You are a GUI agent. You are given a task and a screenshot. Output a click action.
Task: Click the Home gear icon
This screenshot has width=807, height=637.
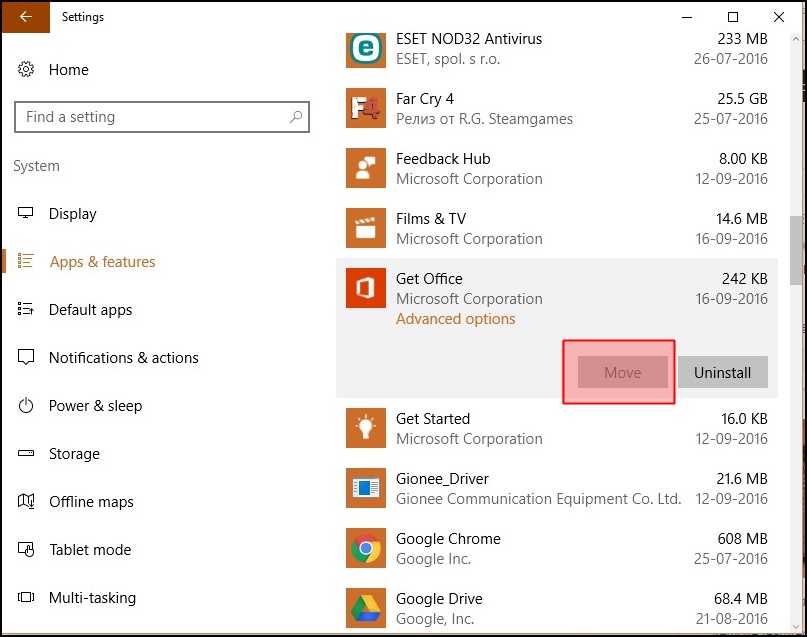point(26,69)
